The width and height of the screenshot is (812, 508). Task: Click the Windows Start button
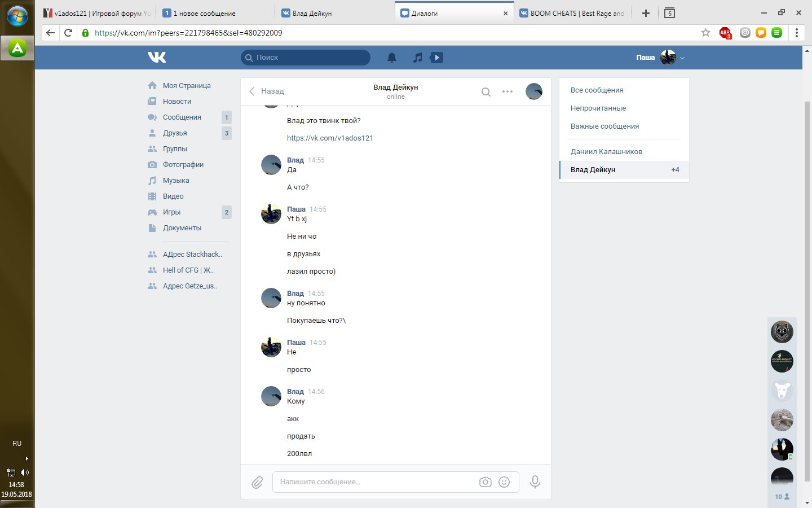[17, 16]
